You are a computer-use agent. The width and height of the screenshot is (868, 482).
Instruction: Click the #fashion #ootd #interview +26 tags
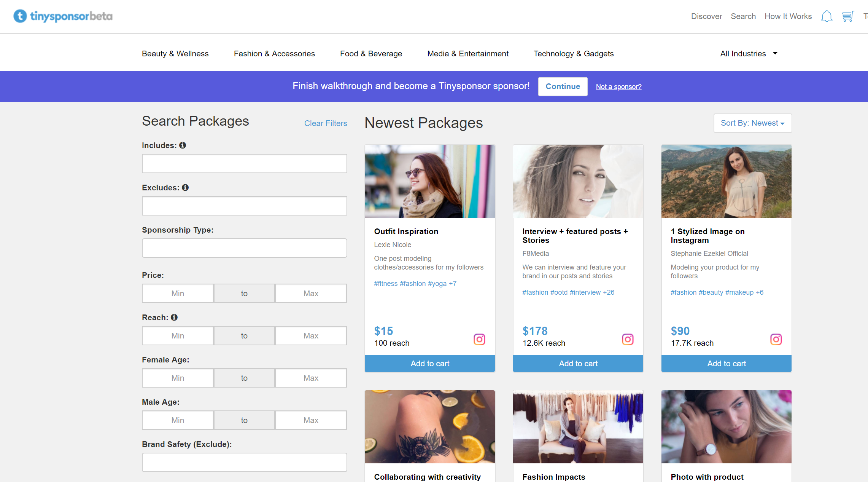(568, 292)
